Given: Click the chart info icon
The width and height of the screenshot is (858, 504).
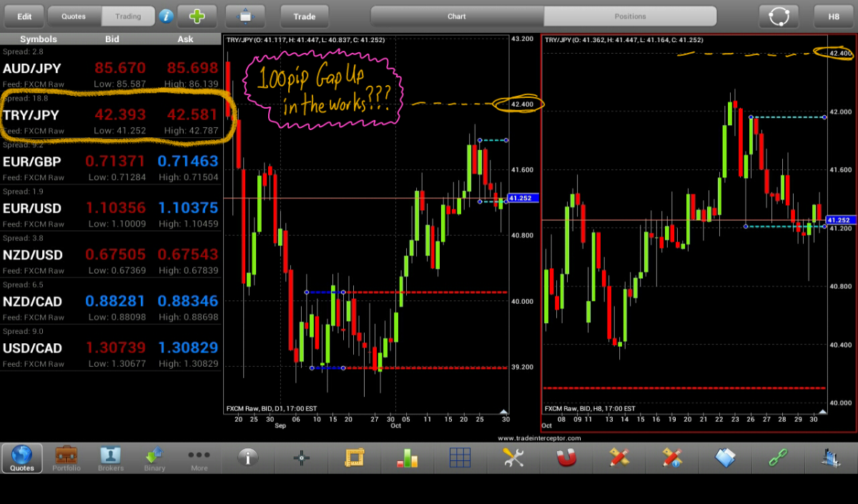Looking at the screenshot, I should 248,458.
